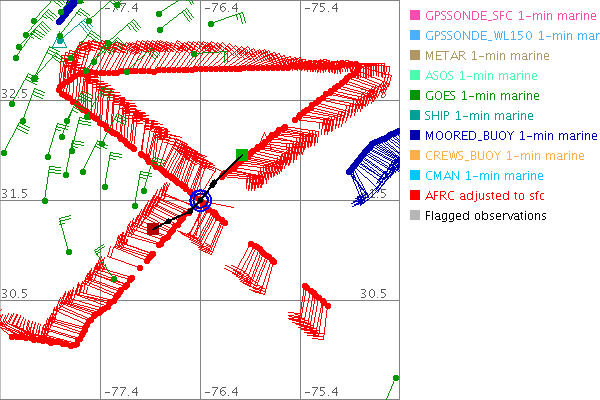
Task: Click the red AFRC legend swatch
Action: [415, 196]
